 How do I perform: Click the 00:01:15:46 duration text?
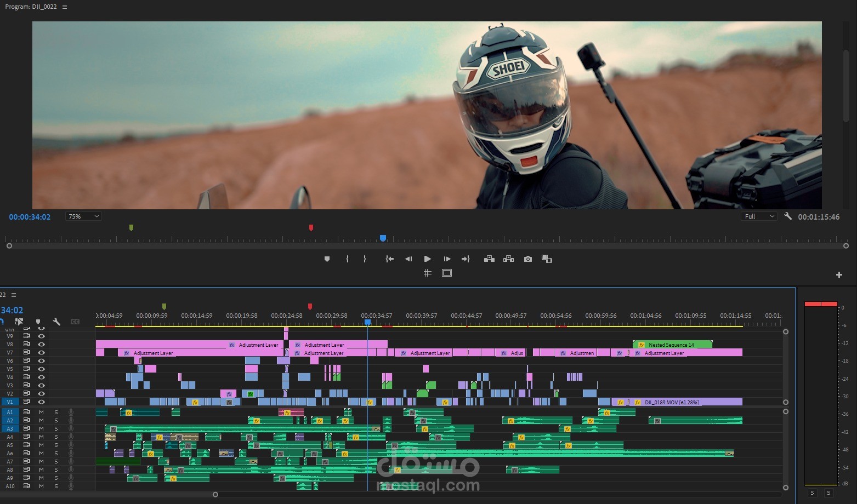(x=819, y=217)
